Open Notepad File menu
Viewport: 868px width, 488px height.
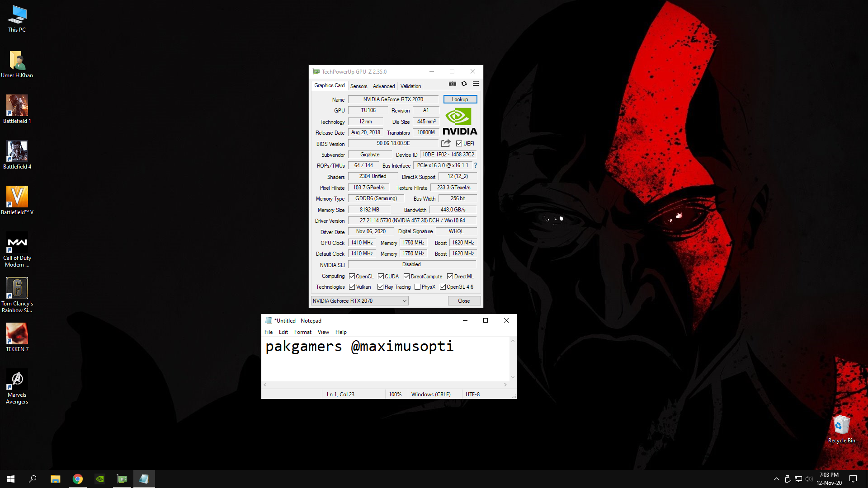[x=269, y=332]
